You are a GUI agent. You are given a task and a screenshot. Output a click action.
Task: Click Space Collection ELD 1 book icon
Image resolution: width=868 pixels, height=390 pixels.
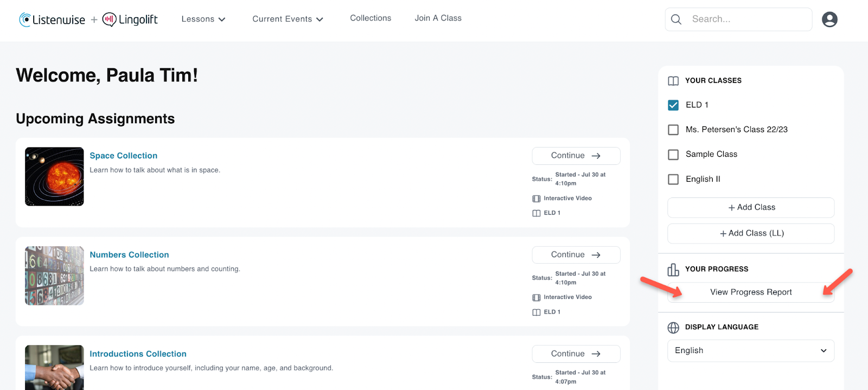coord(537,213)
